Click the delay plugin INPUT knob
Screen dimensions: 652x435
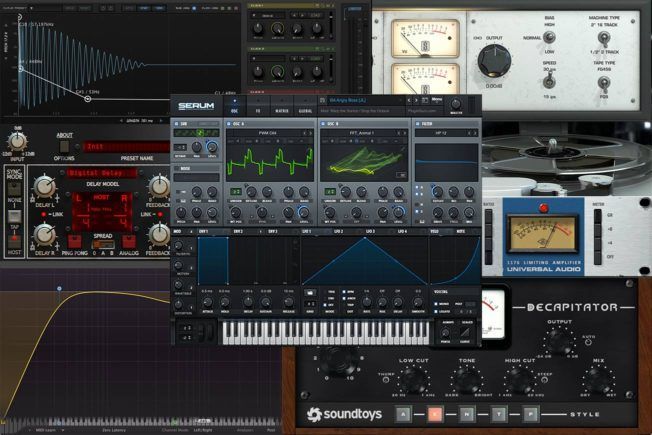(x=17, y=141)
